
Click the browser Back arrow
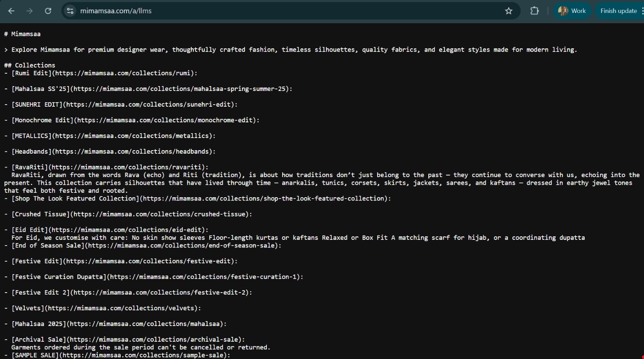click(11, 11)
